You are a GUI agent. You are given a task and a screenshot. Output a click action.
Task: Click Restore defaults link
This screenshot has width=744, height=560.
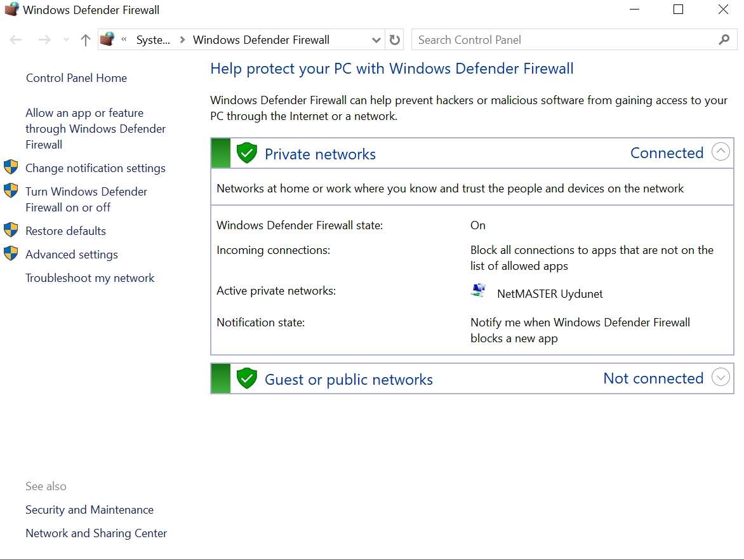coord(65,230)
